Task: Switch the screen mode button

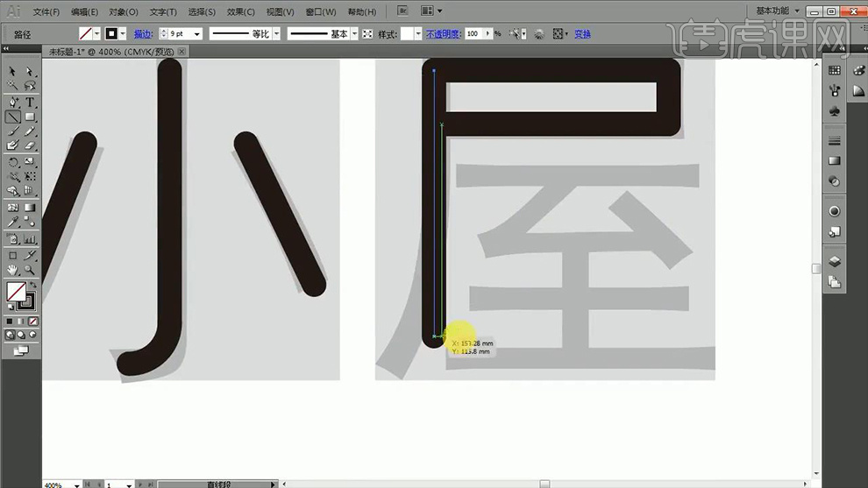Action: [21, 350]
